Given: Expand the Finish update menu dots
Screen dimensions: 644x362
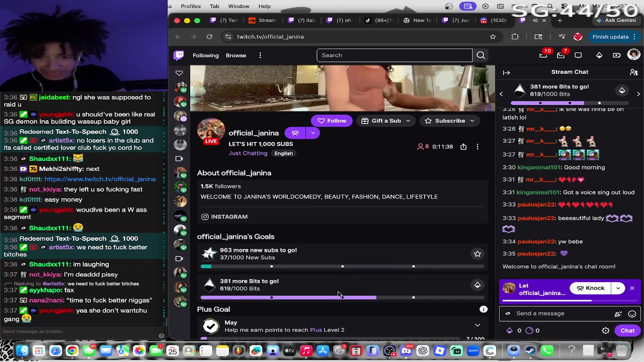Looking at the screenshot, I should [634, 37].
